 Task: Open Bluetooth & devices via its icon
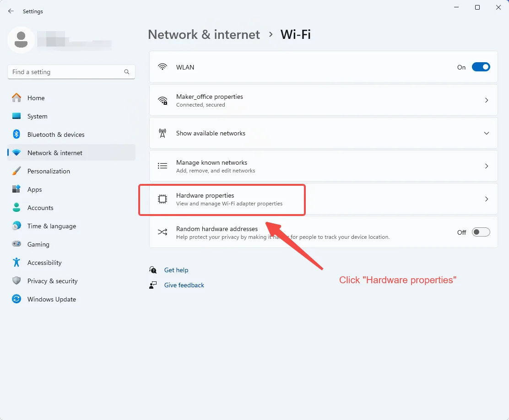point(16,134)
